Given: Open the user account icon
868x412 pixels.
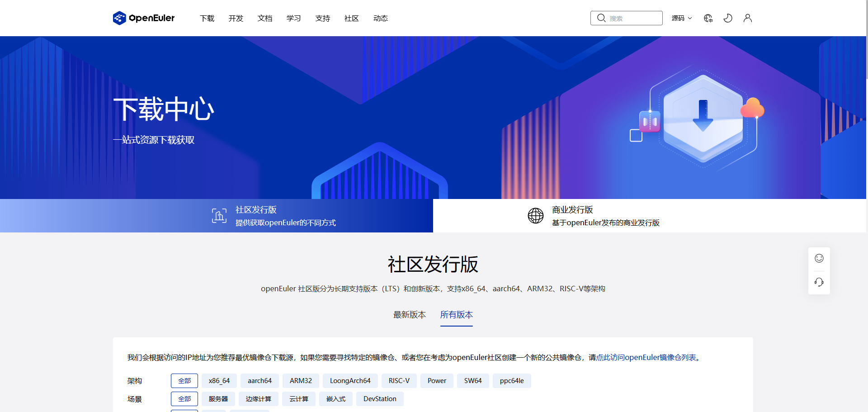Looking at the screenshot, I should (x=747, y=18).
